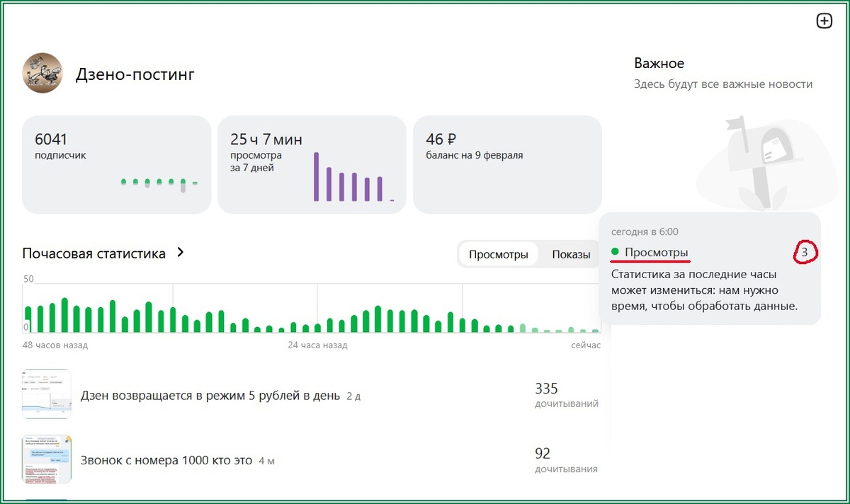Open the Дзено-постинг channel avatar
The image size is (850, 504).
tap(42, 73)
